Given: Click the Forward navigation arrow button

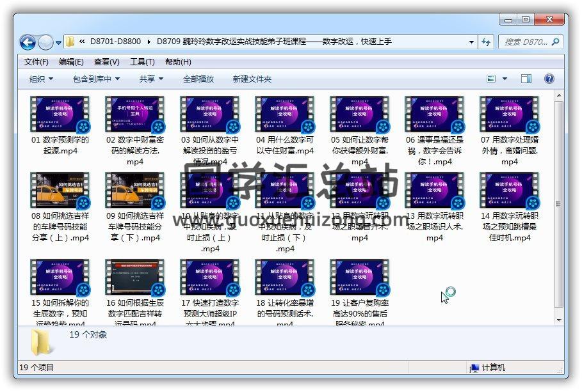Looking at the screenshot, I should (45, 42).
